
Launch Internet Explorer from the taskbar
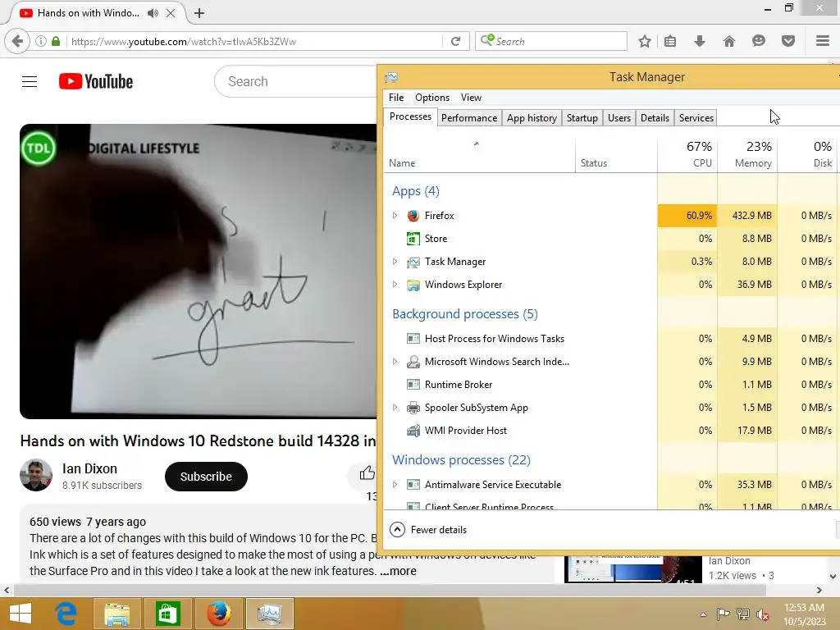pyautogui.click(x=66, y=614)
